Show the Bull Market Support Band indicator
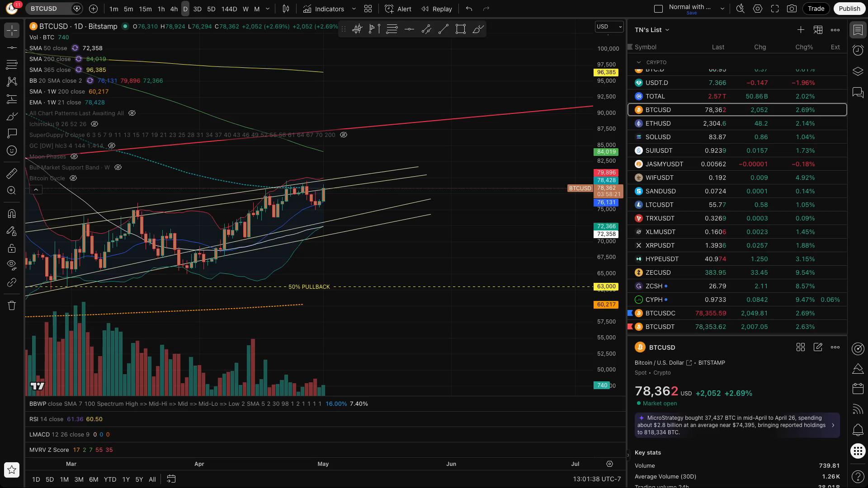This screenshot has height=488, width=868. tap(118, 167)
